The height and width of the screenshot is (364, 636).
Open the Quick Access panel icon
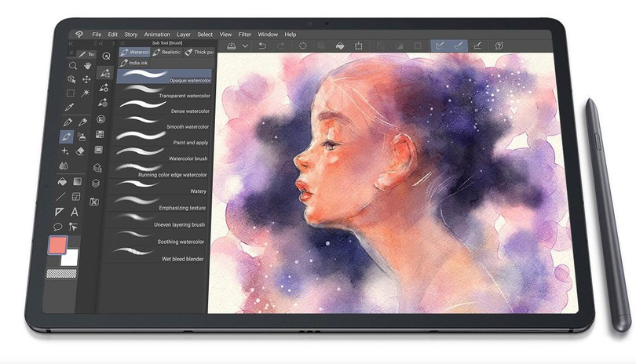click(x=106, y=56)
